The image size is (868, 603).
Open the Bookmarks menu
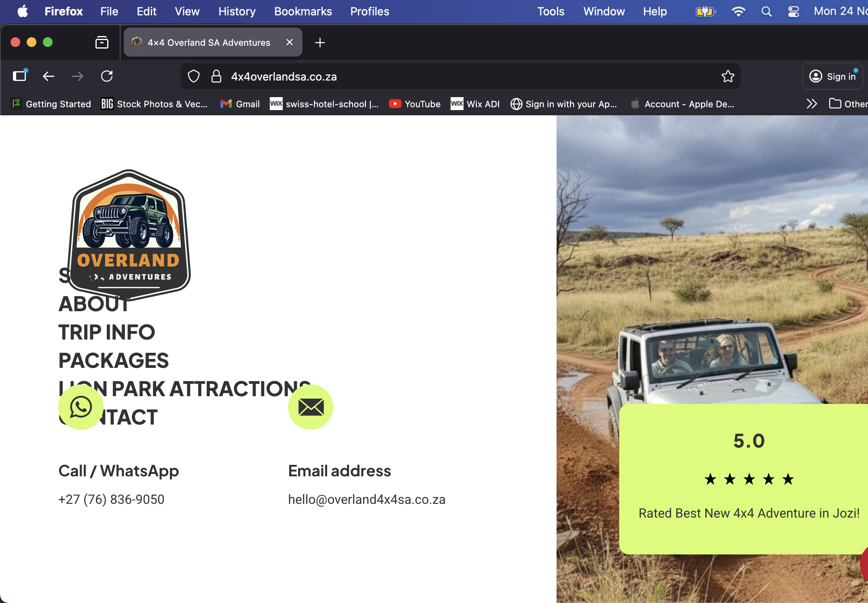click(303, 11)
